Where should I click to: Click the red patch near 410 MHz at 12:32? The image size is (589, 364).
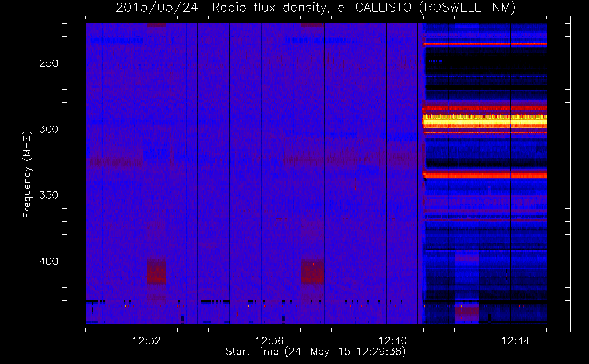tap(157, 271)
